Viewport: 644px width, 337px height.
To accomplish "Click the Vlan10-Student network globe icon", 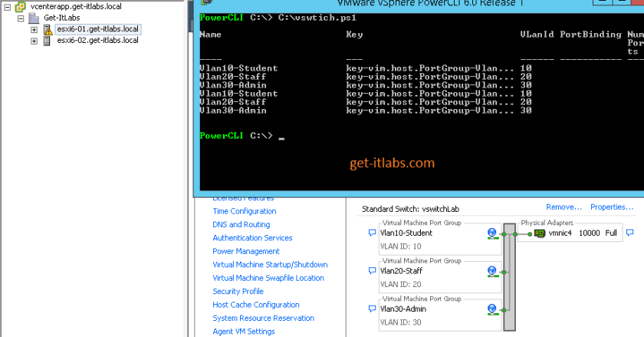I will click(x=492, y=233).
